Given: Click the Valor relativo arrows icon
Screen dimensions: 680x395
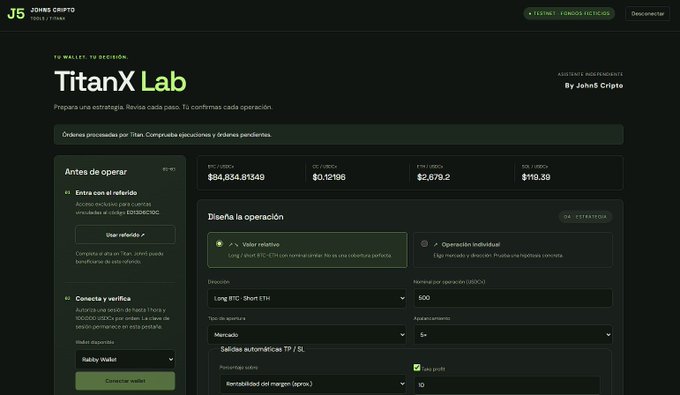Looking at the screenshot, I should click(233, 245).
